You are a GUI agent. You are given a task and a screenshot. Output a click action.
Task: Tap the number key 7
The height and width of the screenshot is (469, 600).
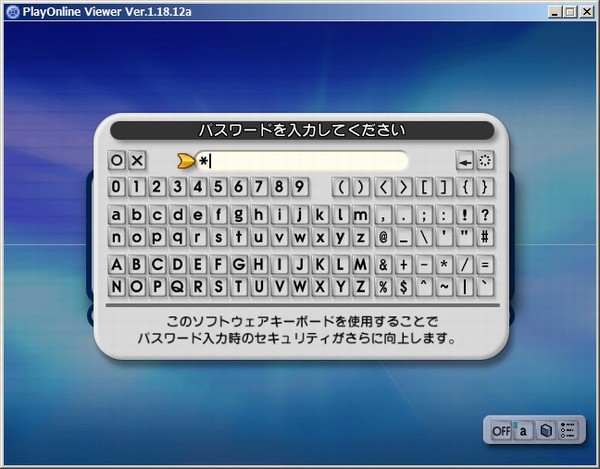(x=259, y=187)
